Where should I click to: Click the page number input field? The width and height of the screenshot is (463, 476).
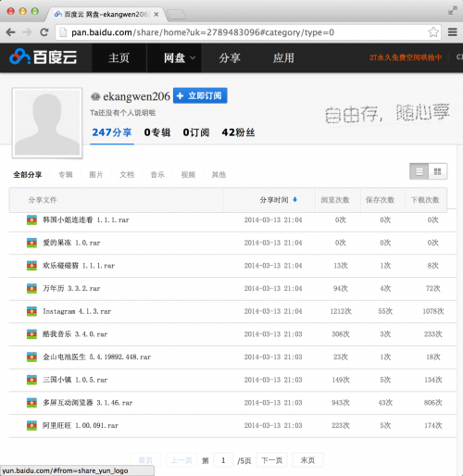click(x=223, y=460)
